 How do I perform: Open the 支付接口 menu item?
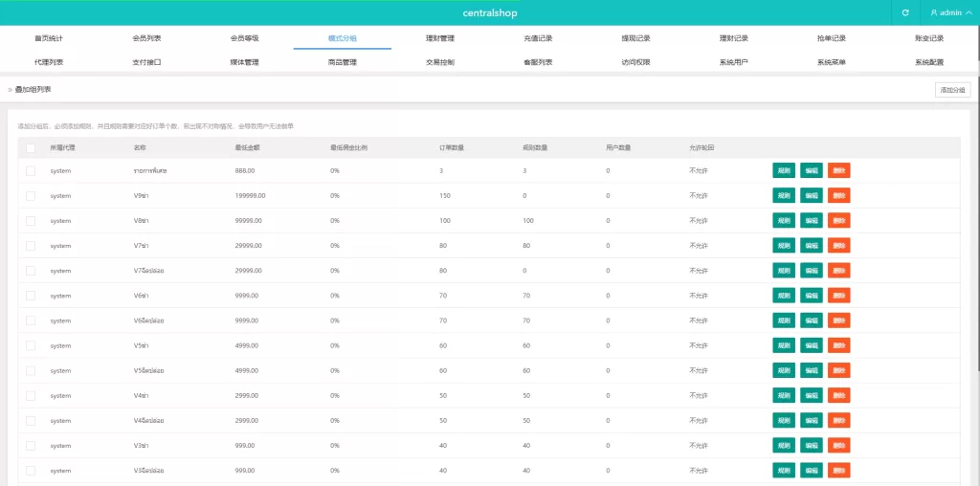click(x=146, y=62)
